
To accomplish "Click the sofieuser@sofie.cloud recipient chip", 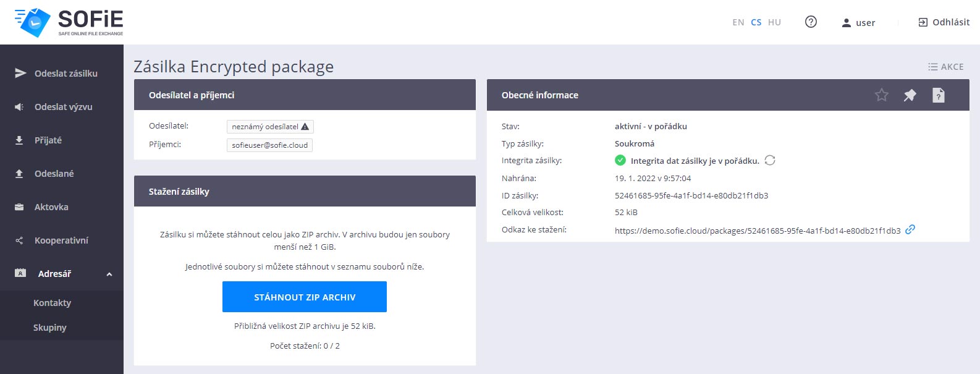I will pos(269,145).
